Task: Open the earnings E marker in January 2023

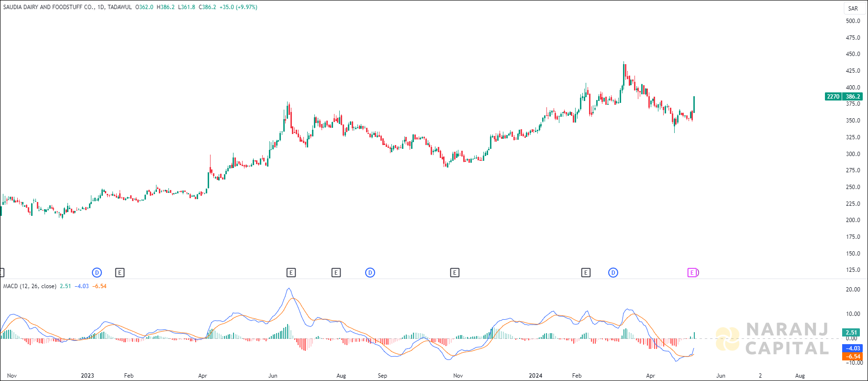Action: point(120,273)
